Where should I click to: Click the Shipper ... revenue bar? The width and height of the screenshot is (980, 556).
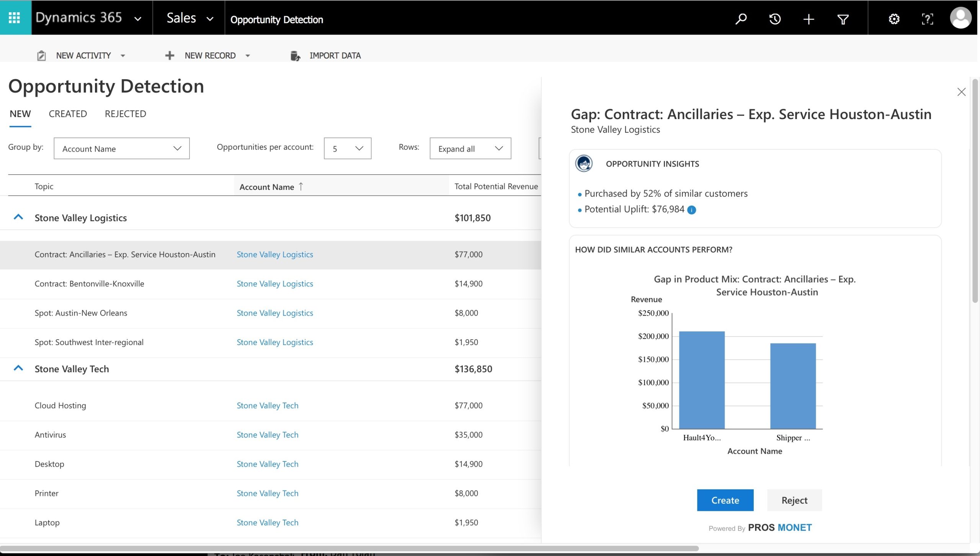[793, 386]
